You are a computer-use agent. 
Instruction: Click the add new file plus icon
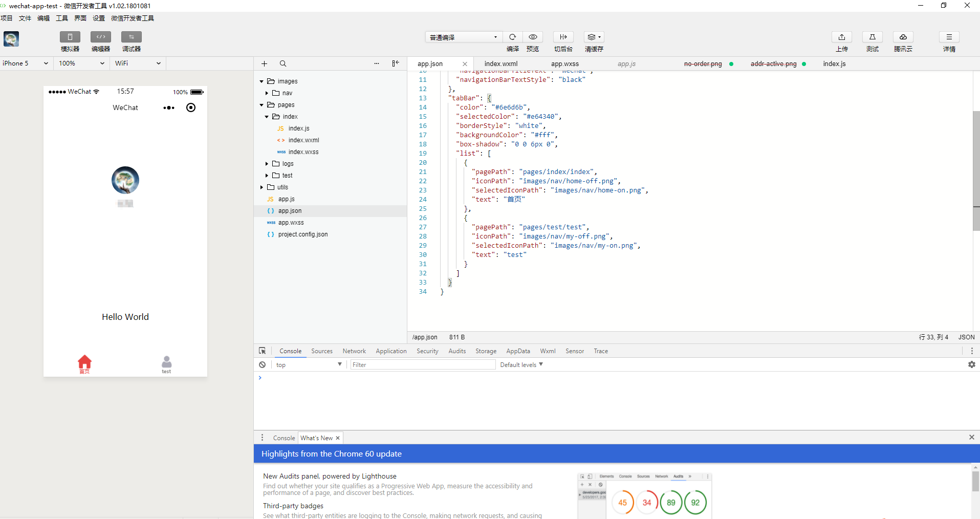264,63
